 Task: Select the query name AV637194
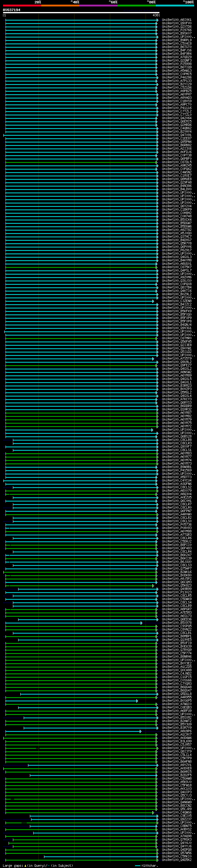[11, 10]
